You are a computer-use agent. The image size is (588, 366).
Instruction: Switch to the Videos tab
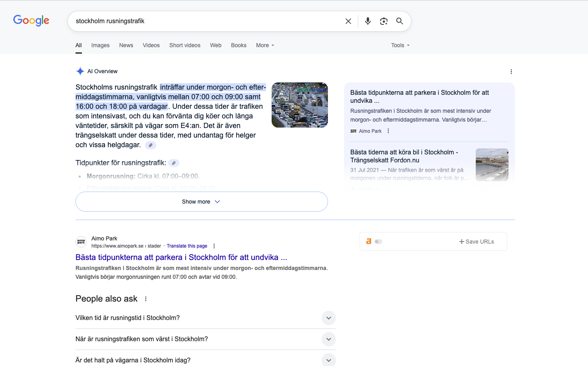[x=151, y=45]
